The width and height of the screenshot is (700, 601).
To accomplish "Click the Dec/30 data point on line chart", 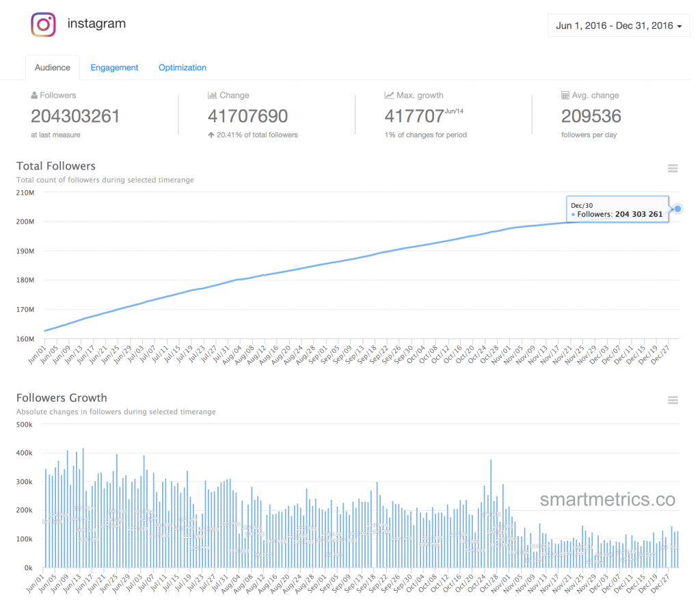I will (677, 209).
